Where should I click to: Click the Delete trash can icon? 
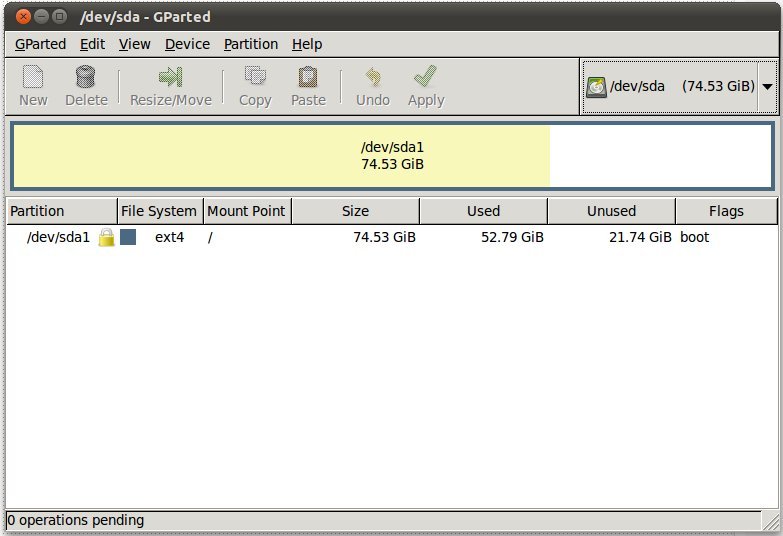[85, 77]
